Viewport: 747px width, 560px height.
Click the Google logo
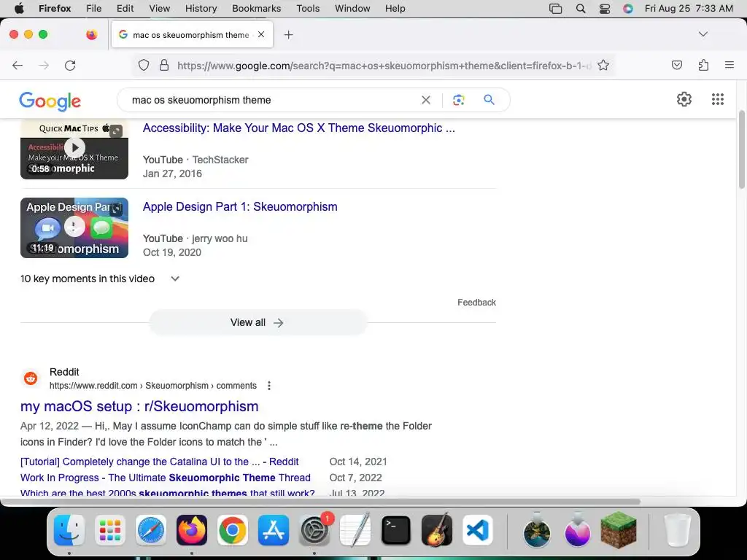[50, 101]
